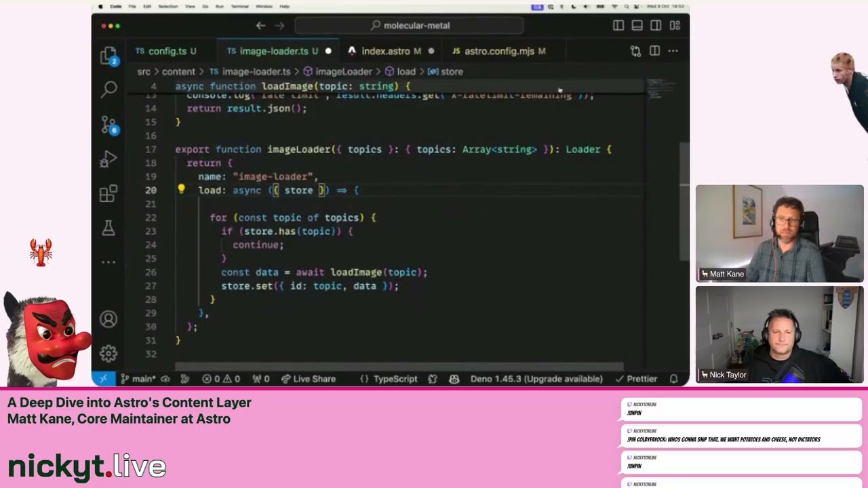Open the load symbol breadcrumb
This screenshot has height=488, width=868.
pyautogui.click(x=400, y=71)
